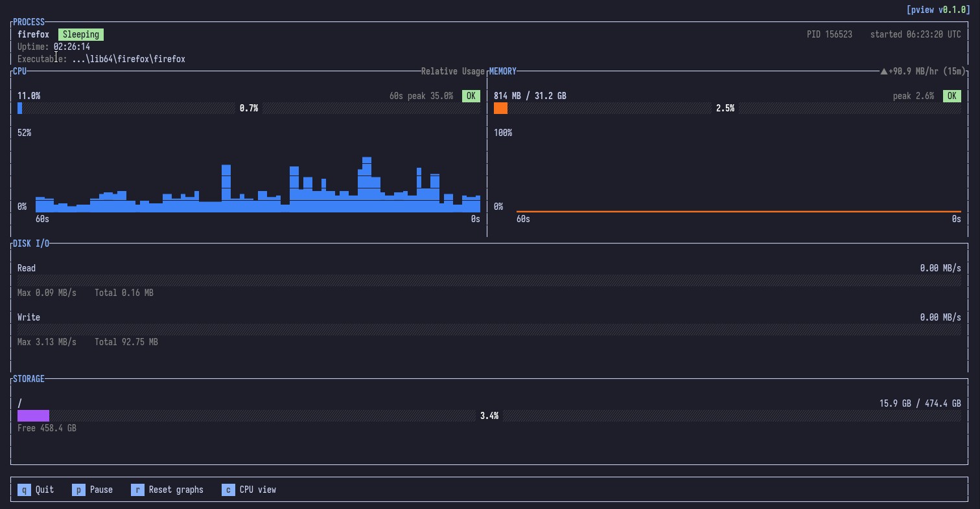Click the 15.9 GB / 474.4 GB storage value
Screen dimensions: 980x509
coord(920,403)
